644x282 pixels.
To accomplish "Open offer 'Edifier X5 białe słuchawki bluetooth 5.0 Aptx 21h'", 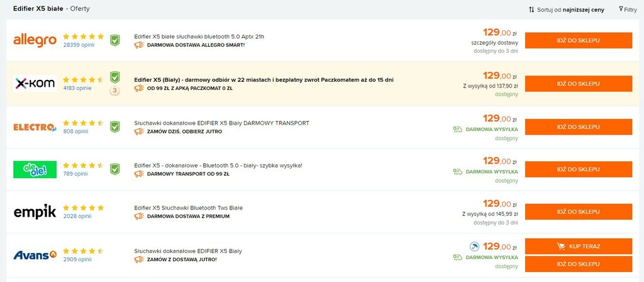I will pos(199,37).
